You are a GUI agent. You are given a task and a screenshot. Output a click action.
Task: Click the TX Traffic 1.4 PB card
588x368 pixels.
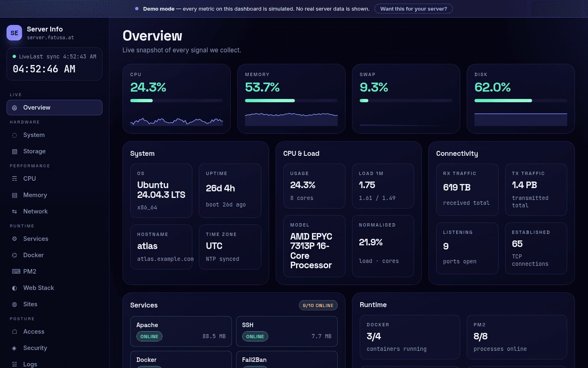click(x=536, y=190)
